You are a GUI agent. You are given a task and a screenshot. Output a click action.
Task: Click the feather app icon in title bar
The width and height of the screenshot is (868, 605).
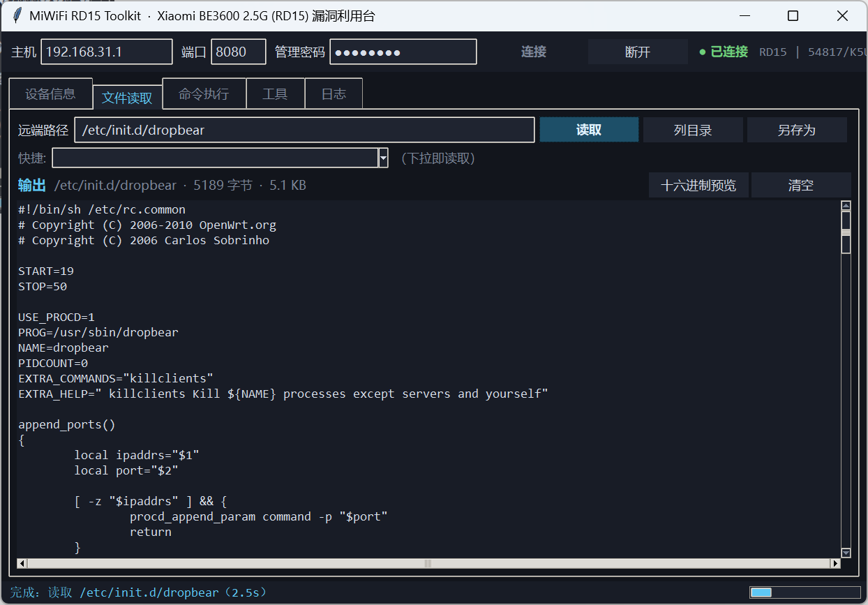17,16
